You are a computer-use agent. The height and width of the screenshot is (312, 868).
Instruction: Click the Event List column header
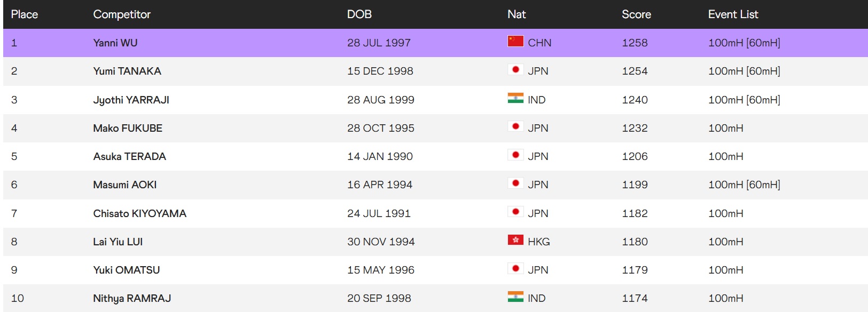(733, 14)
